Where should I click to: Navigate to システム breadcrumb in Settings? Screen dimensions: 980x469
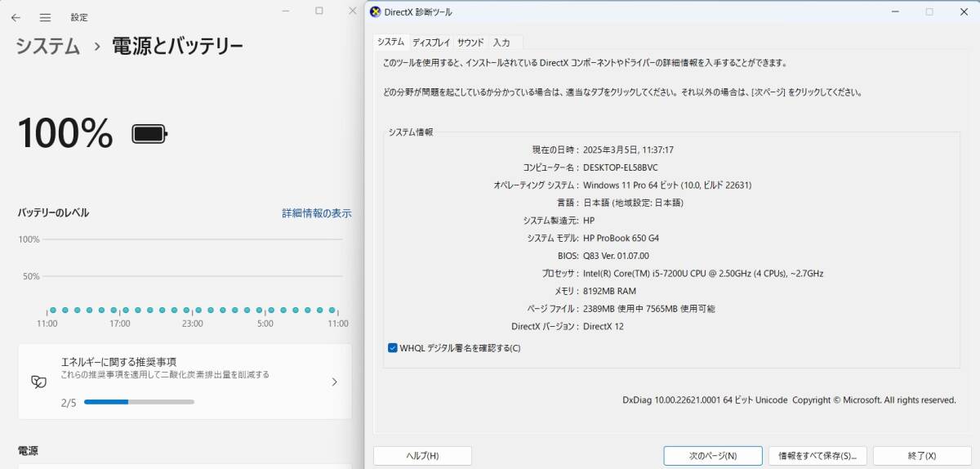48,46
